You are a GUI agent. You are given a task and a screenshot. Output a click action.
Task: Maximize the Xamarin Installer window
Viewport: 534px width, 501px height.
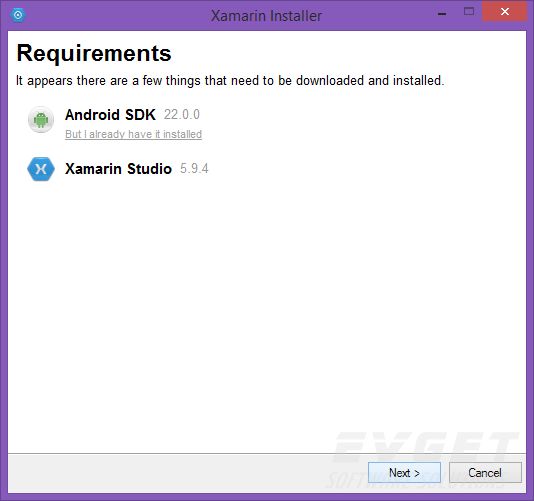pos(469,12)
